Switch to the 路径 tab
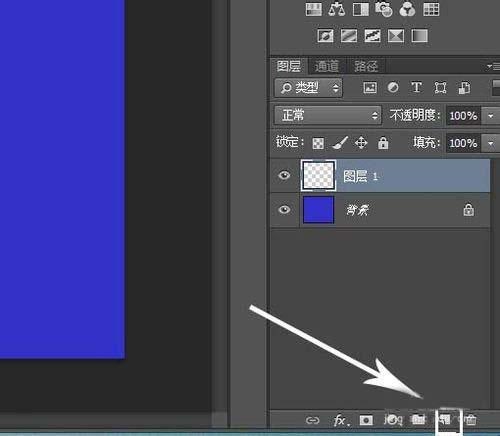The width and height of the screenshot is (500, 436). (x=366, y=66)
